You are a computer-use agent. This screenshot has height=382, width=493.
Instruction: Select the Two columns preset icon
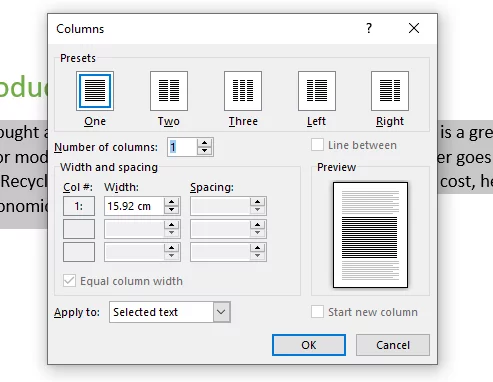point(169,91)
